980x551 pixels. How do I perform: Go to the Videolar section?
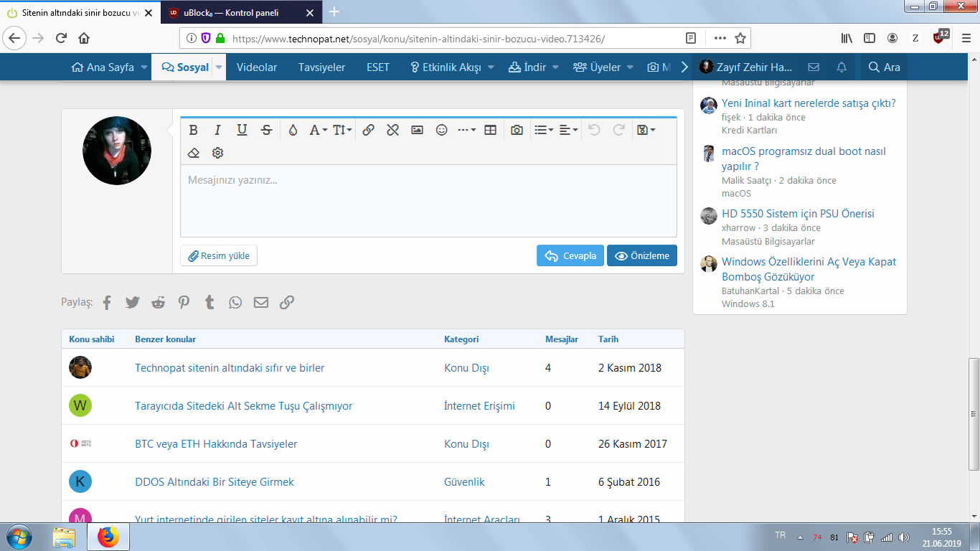pyautogui.click(x=257, y=67)
